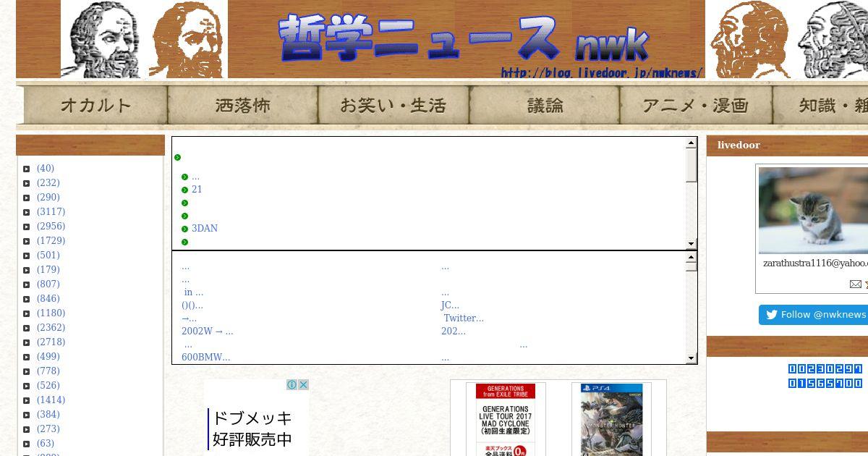The height and width of the screenshot is (456, 868).
Task: Select the 議論 category tab
Action: point(545,106)
